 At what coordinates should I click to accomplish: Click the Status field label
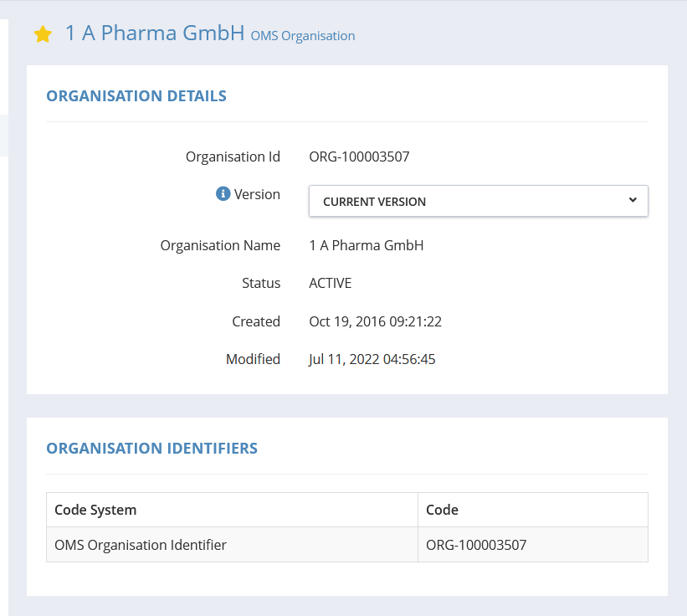click(x=261, y=283)
